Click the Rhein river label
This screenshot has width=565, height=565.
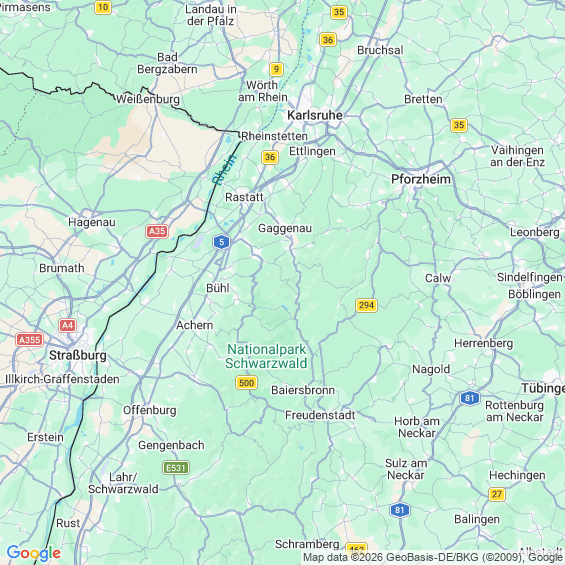[225, 169]
